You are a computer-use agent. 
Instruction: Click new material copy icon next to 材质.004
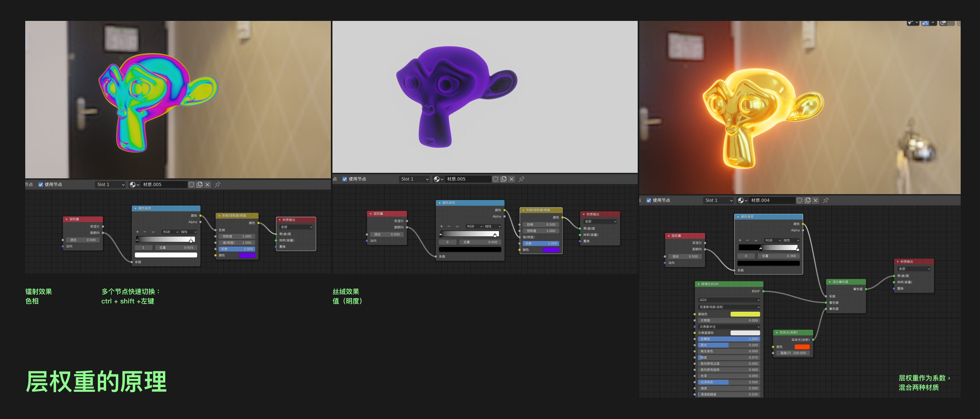pos(808,200)
